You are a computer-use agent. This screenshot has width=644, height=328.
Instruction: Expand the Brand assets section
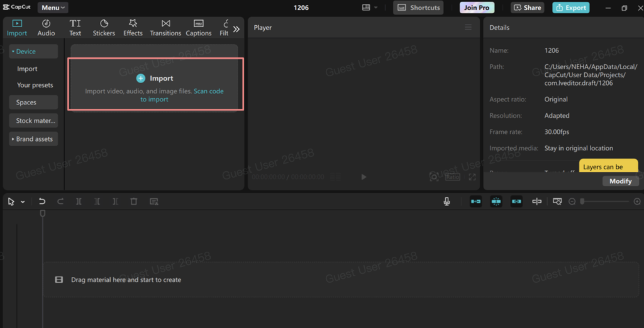33,139
